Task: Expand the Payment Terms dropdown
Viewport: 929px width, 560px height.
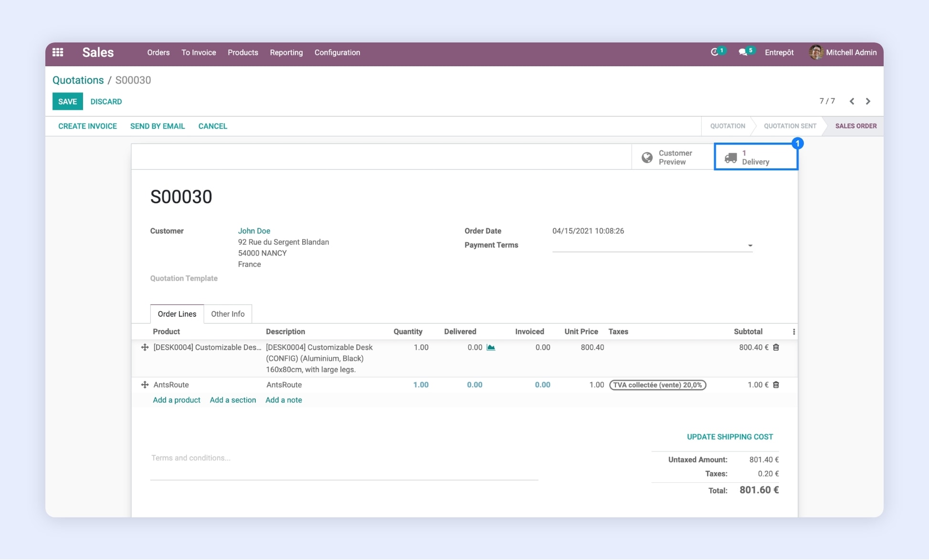Action: 750,246
